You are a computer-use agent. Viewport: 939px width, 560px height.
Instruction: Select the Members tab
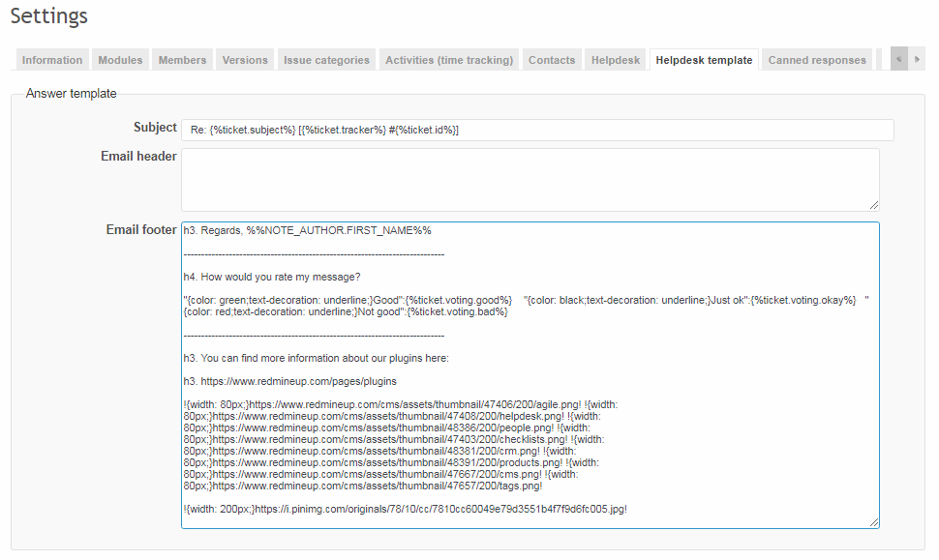pyautogui.click(x=182, y=59)
